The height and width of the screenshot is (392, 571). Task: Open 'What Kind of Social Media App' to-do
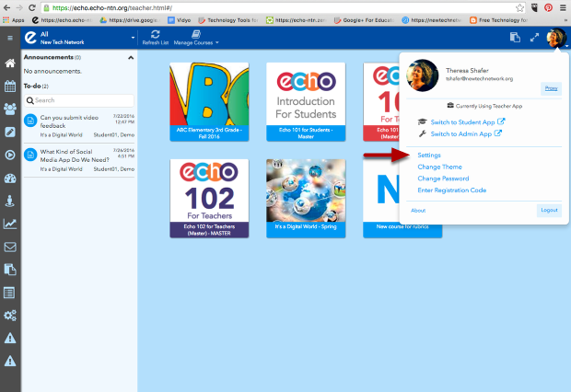[x=79, y=160]
